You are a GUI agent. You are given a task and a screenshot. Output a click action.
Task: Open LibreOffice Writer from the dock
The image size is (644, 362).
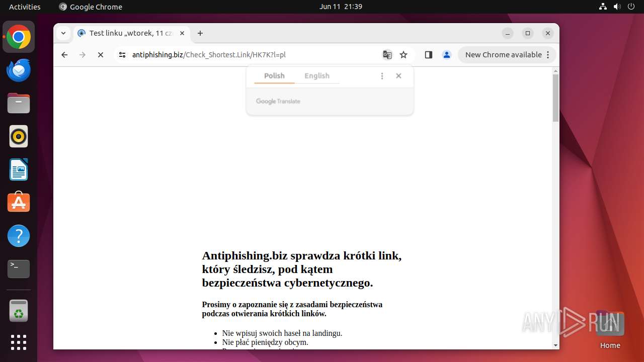coord(19,169)
